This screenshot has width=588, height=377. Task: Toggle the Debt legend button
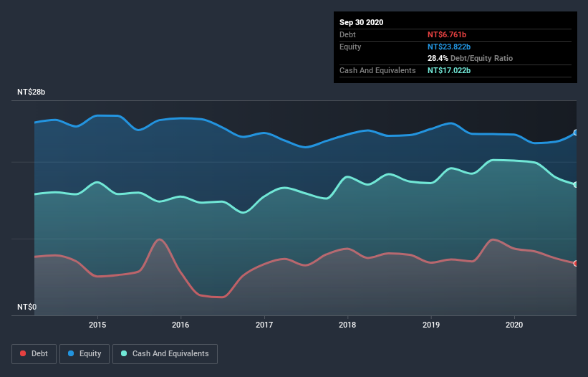pyautogui.click(x=34, y=354)
